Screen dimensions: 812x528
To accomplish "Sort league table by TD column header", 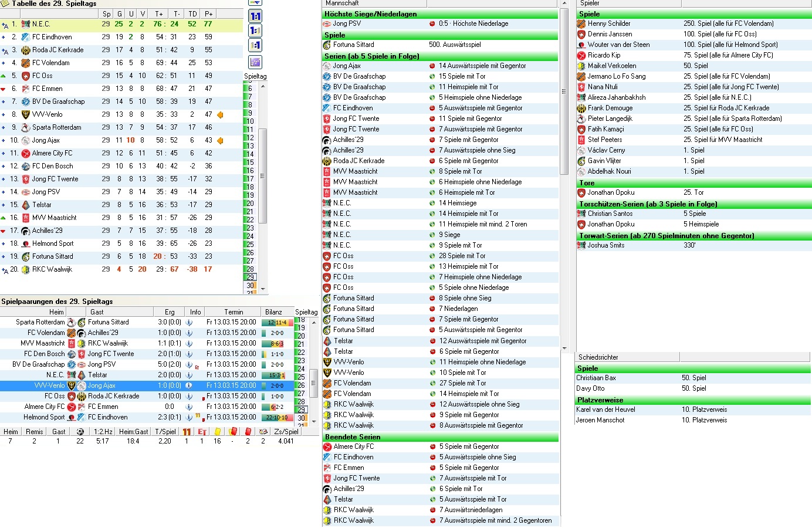I will pos(192,14).
